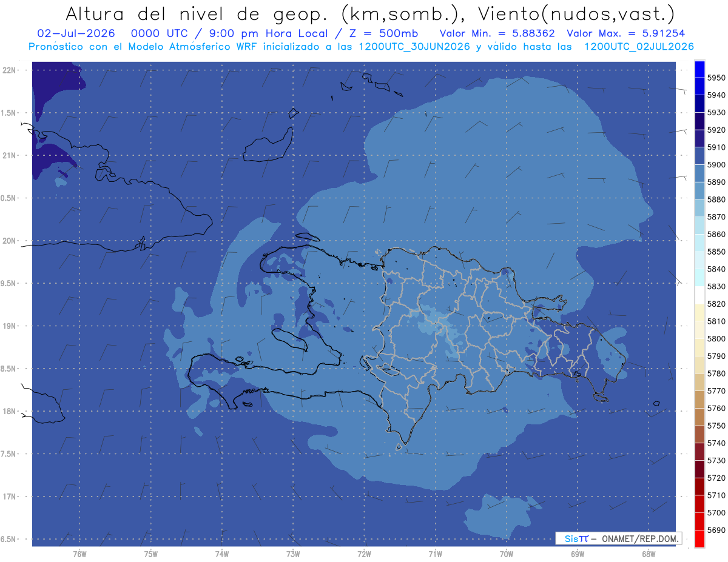Image resolution: width=728 pixels, height=562 pixels.
Task: Click the '5830' color bar value
Action: click(x=716, y=286)
